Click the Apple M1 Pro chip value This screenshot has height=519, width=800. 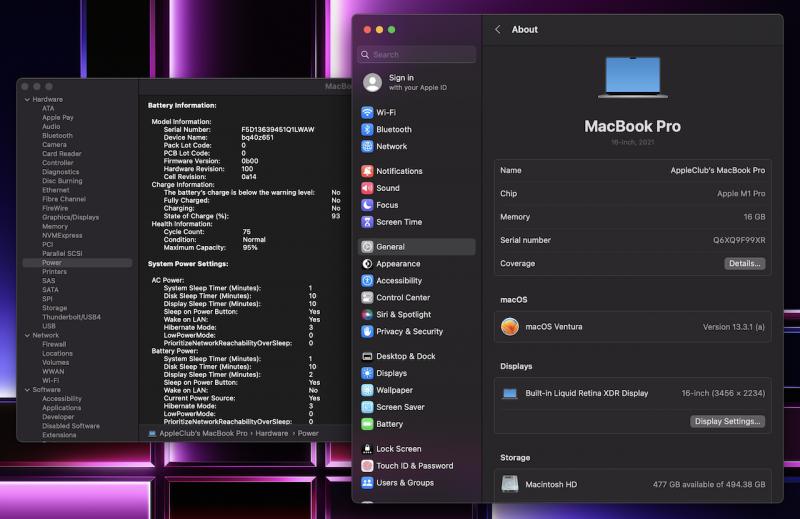[x=741, y=193]
